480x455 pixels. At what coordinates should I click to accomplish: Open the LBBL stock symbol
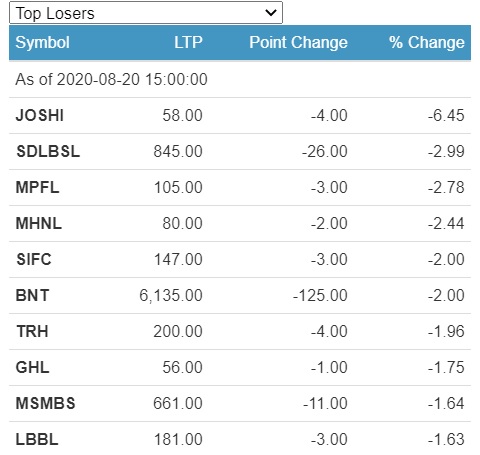point(37,439)
